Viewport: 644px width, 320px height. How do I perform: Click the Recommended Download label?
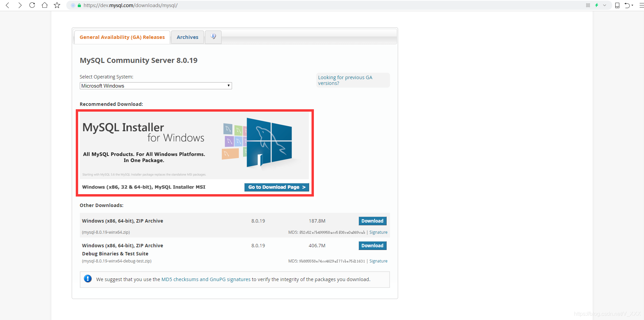click(x=111, y=104)
